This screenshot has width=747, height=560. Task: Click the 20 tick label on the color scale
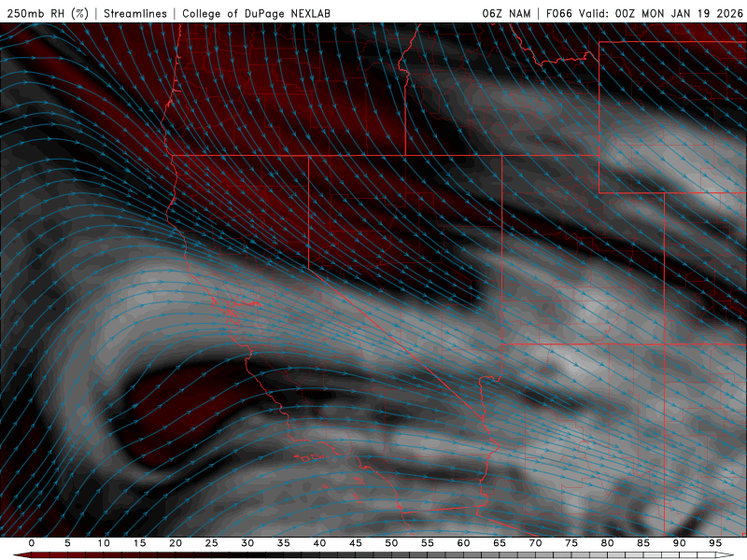point(176,543)
